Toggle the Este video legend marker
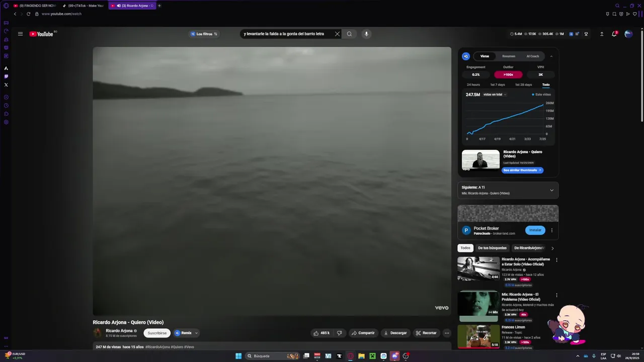Screen dimensions: 644x362 point(541,95)
